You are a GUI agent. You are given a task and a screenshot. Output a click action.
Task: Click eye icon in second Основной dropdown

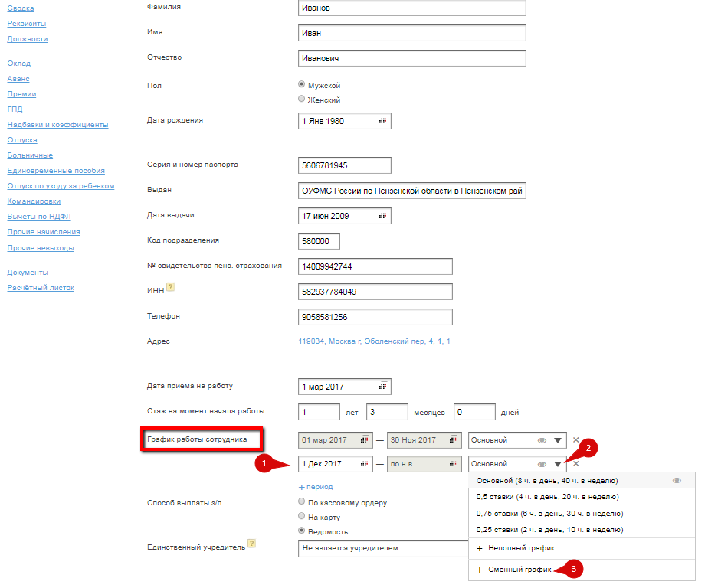coord(542,464)
